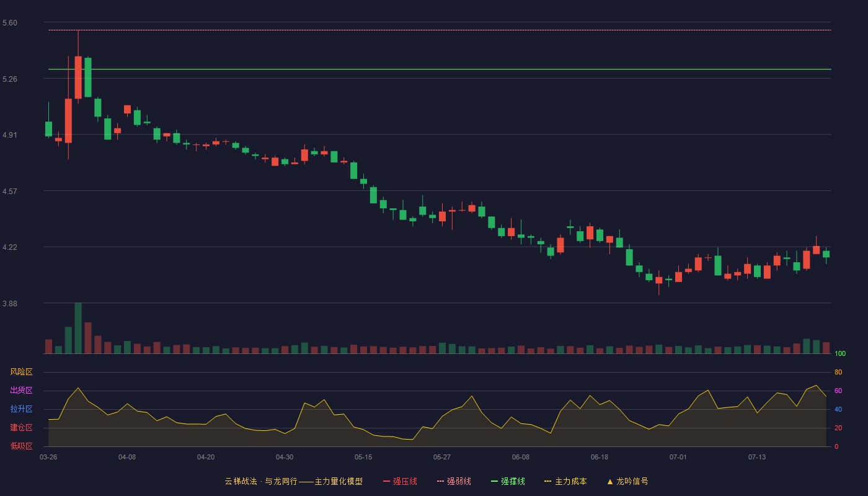Click the 03-26 date axis label
Screen dimensions: 868x496
tap(48, 457)
